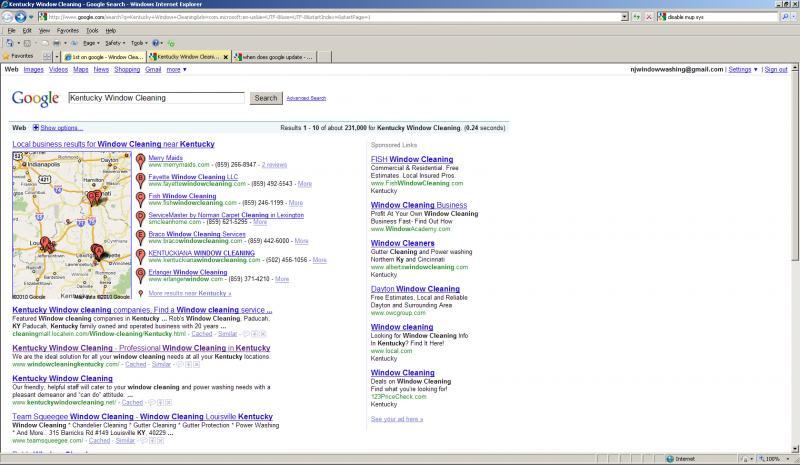This screenshot has height=465, width=800.
Task: Expand Show options plus icon
Action: tap(36, 128)
